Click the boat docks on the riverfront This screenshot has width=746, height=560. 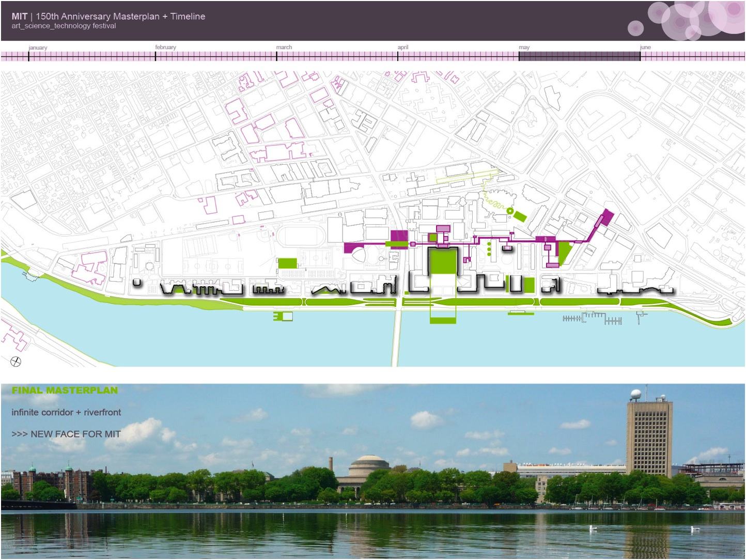pos(592,318)
